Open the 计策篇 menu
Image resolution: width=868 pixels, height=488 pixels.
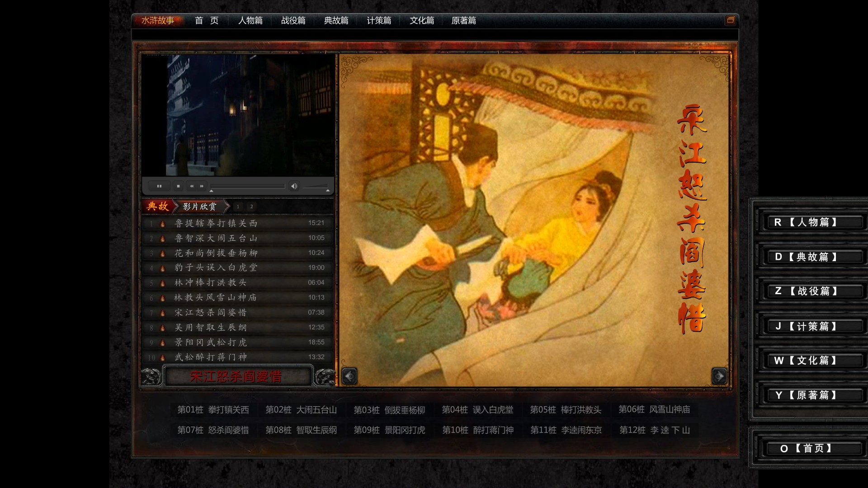[379, 21]
